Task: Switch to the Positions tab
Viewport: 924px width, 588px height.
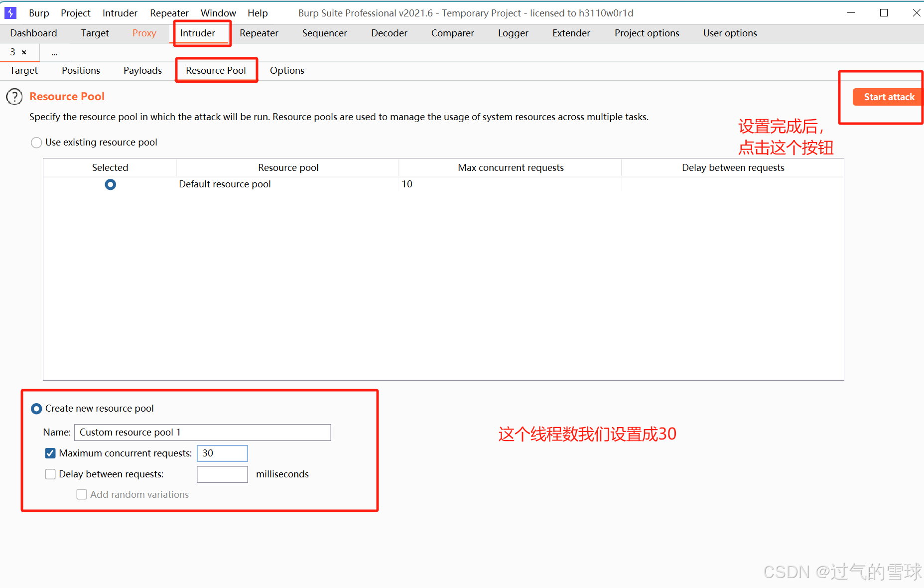Action: coord(80,70)
